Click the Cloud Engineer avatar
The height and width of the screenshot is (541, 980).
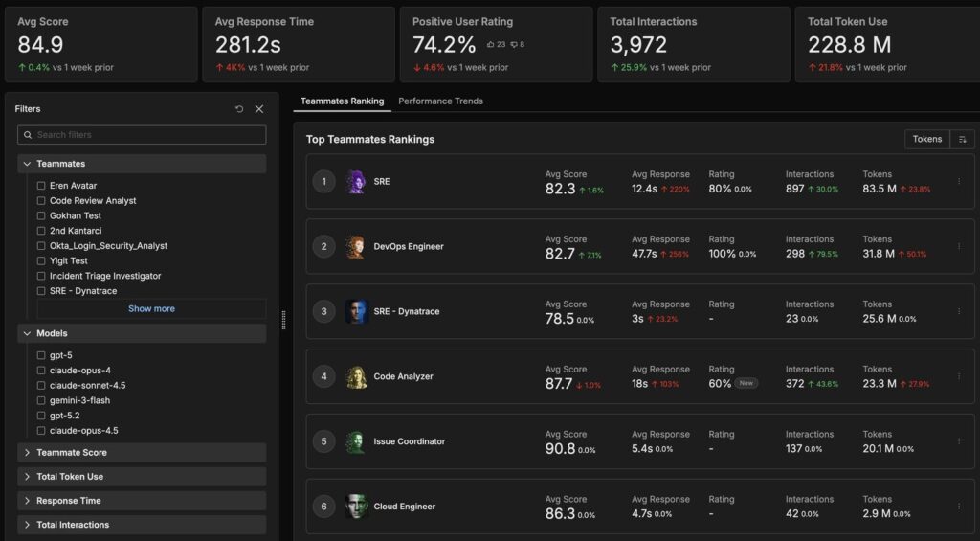[x=356, y=507]
